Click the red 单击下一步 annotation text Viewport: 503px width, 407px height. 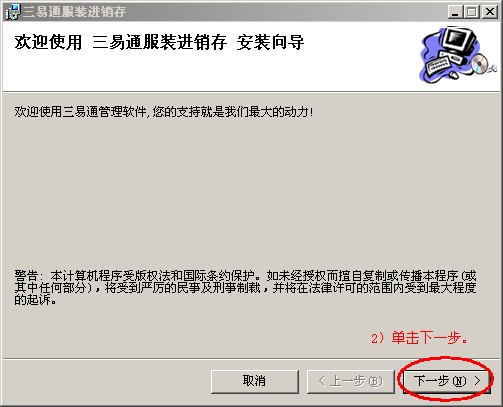pyautogui.click(x=420, y=338)
